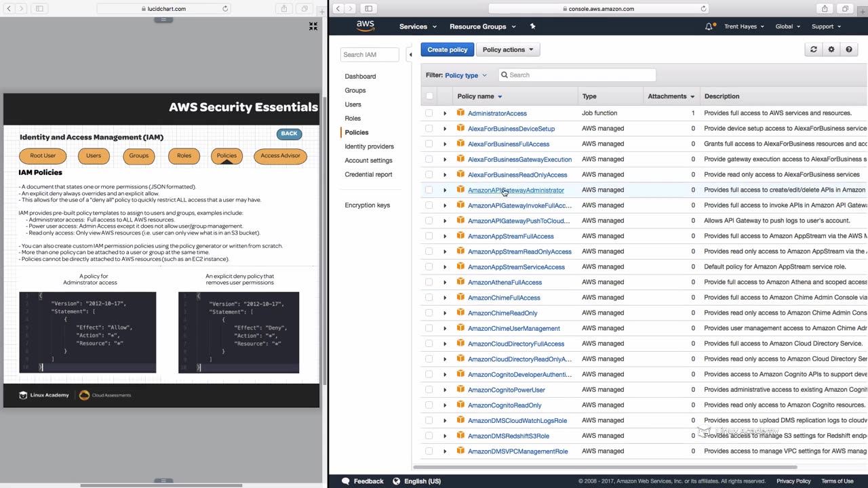Toggle sidebar in the Lucidchart Safari window
868x488 pixels.
click(x=39, y=9)
